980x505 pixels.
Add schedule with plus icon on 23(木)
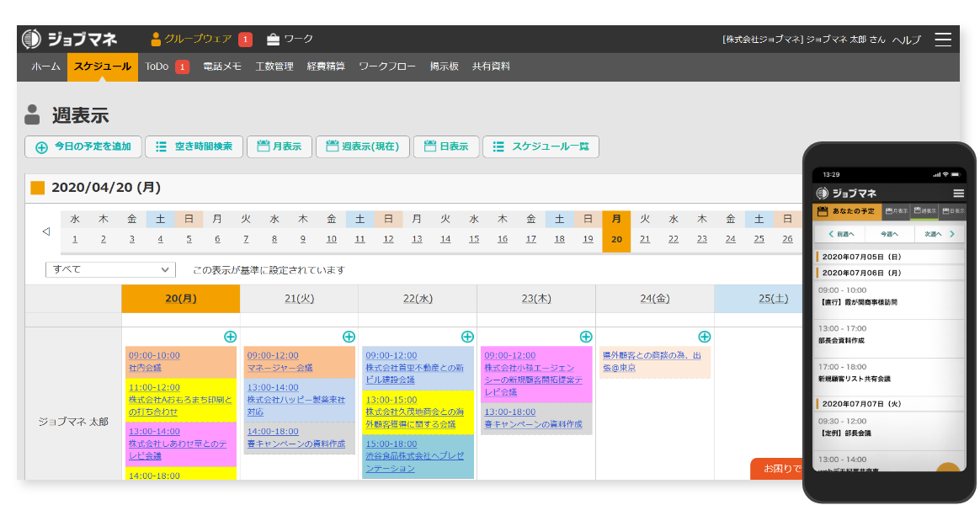coord(586,337)
